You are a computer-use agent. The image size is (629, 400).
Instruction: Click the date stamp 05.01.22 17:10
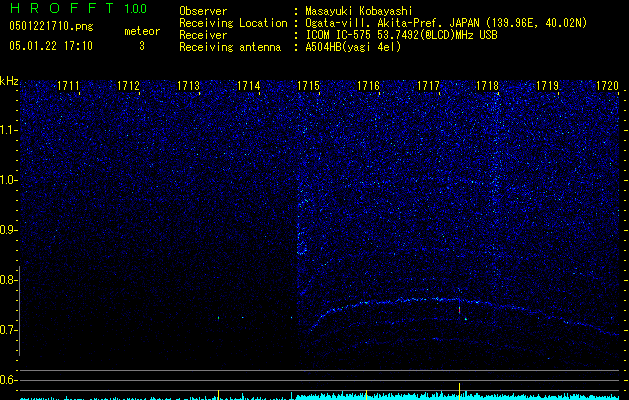click(x=51, y=46)
